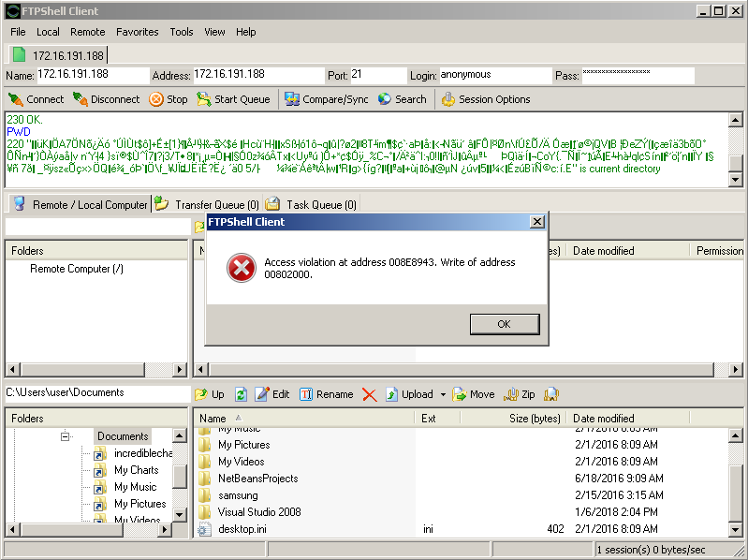
Task: Switch to the Task Queue (0) tab
Action: [312, 205]
